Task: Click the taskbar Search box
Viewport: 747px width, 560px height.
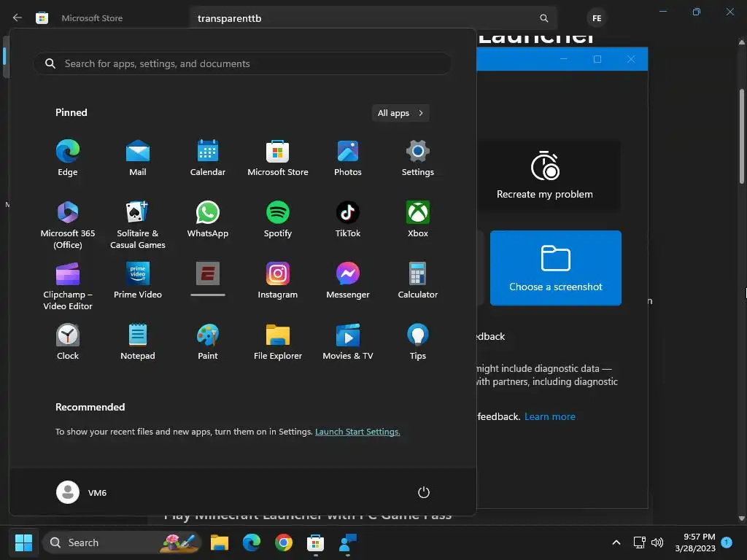Action: coord(122,542)
